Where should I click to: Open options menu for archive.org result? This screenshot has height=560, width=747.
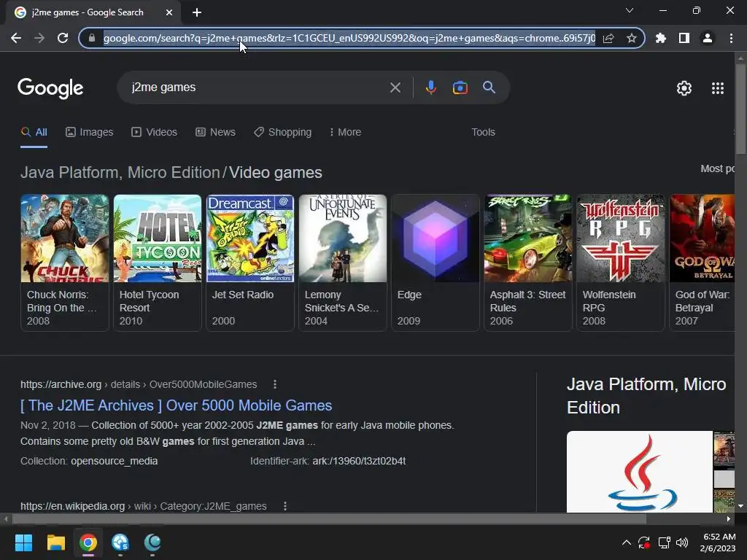275,384
